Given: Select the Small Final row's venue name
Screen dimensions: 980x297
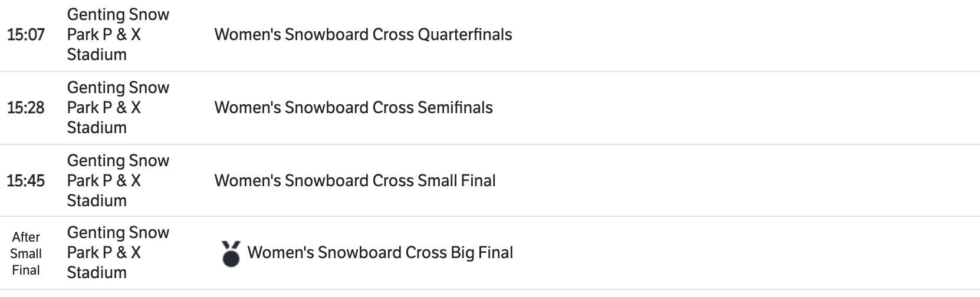Looking at the screenshot, I should tap(118, 181).
